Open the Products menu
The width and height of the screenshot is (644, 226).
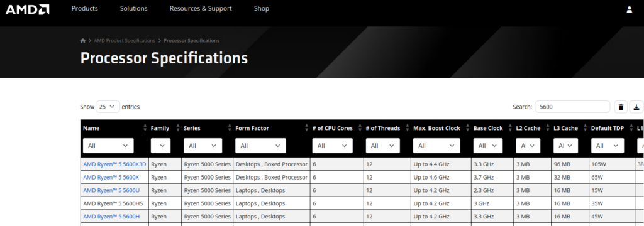click(85, 8)
